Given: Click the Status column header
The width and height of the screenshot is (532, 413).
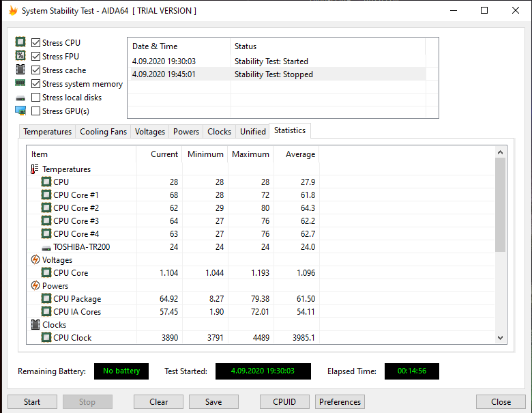Looking at the screenshot, I should pyautogui.click(x=328, y=46).
